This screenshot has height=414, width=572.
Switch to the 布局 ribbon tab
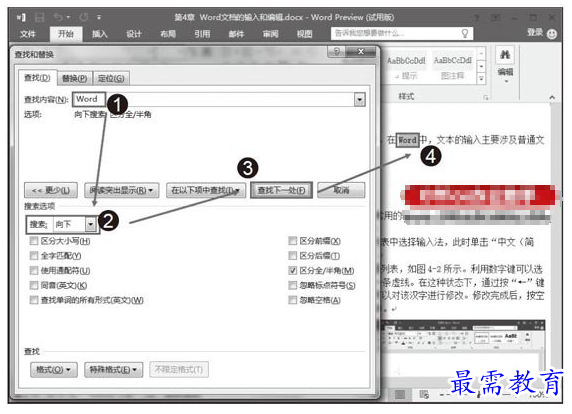tap(168, 34)
